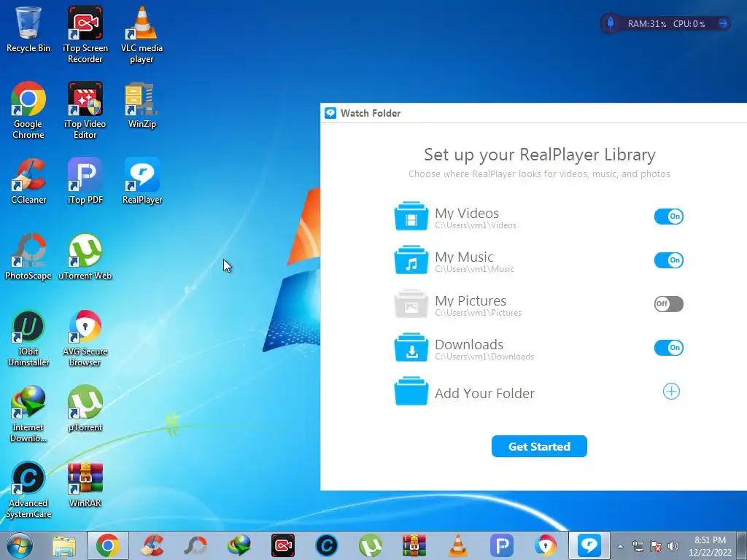
Task: Click the Get Started button
Action: 539,446
